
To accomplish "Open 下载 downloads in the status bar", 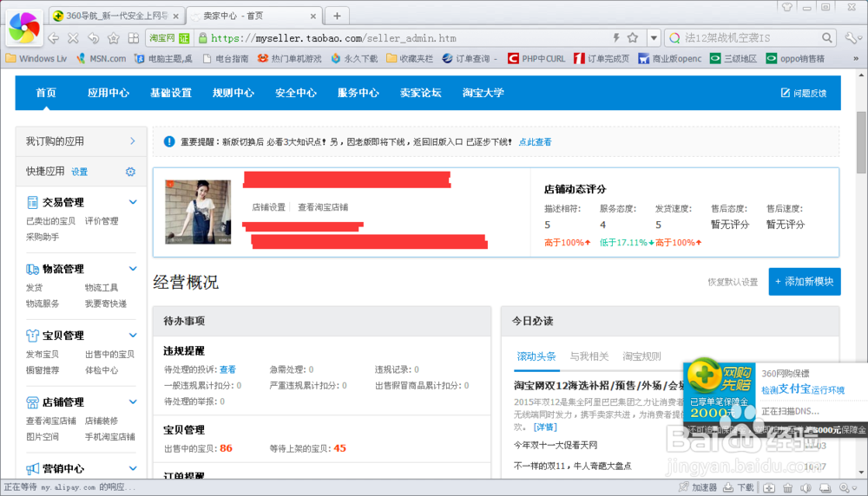I will tap(739, 487).
